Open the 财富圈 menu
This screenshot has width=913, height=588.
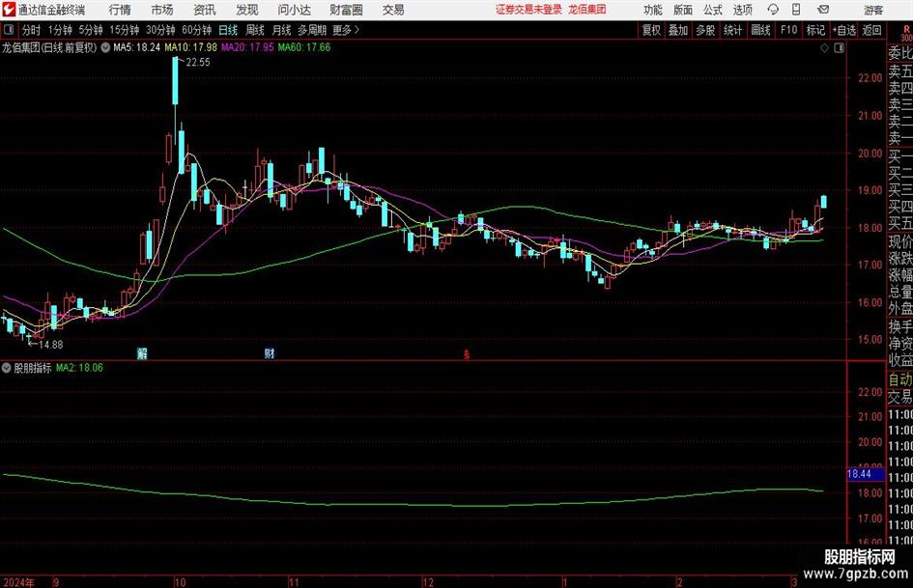(346, 10)
